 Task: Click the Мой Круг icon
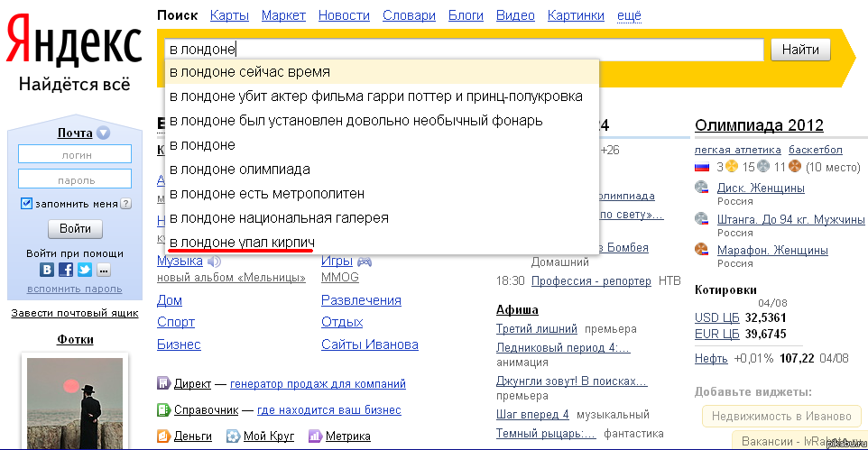[233, 436]
